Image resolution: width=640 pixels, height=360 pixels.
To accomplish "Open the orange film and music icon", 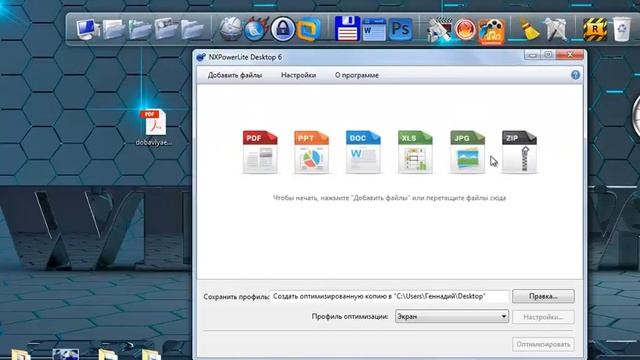I will [491, 31].
